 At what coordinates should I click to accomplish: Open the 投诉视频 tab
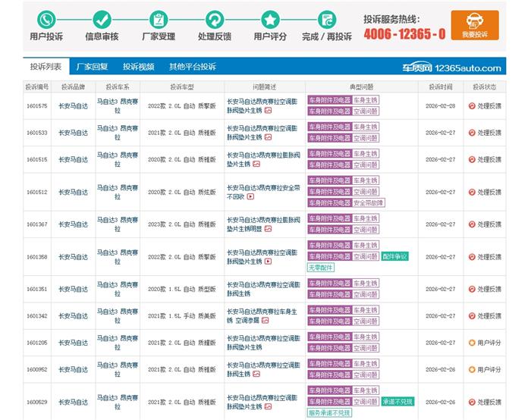[139, 67]
